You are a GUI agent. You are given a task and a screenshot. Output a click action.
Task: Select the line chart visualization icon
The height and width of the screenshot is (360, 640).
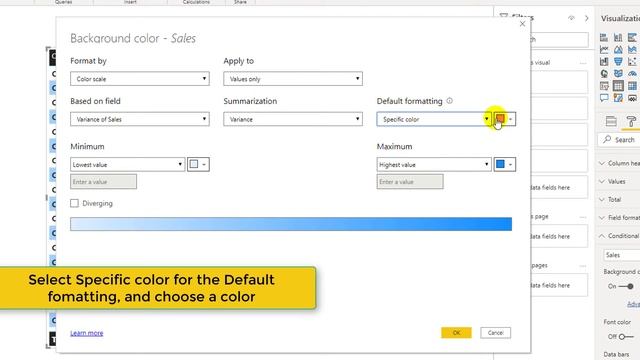(604, 49)
